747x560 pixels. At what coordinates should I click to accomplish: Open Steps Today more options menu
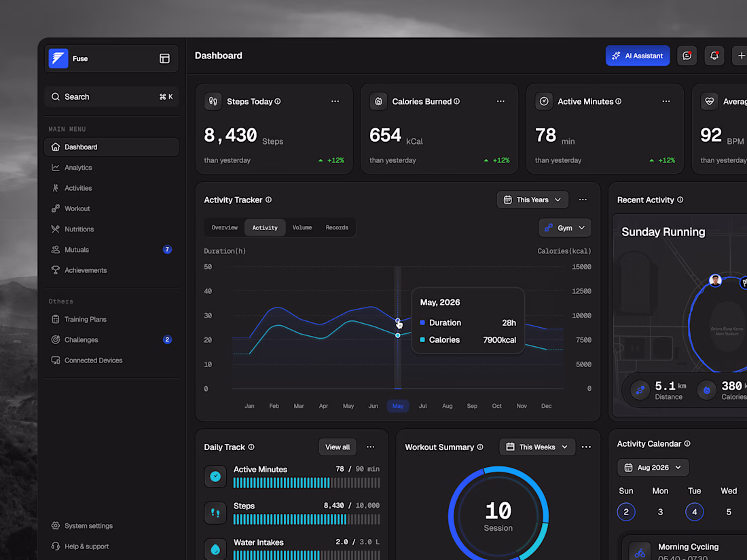point(335,101)
